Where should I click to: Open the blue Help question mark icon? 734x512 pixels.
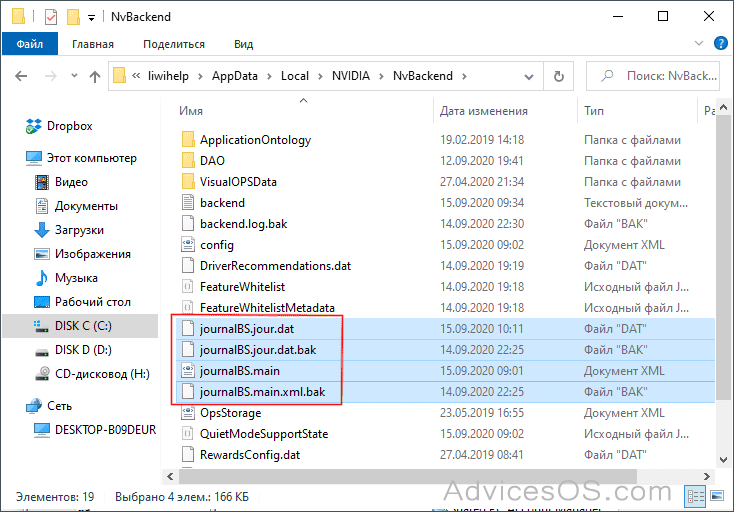(720, 44)
